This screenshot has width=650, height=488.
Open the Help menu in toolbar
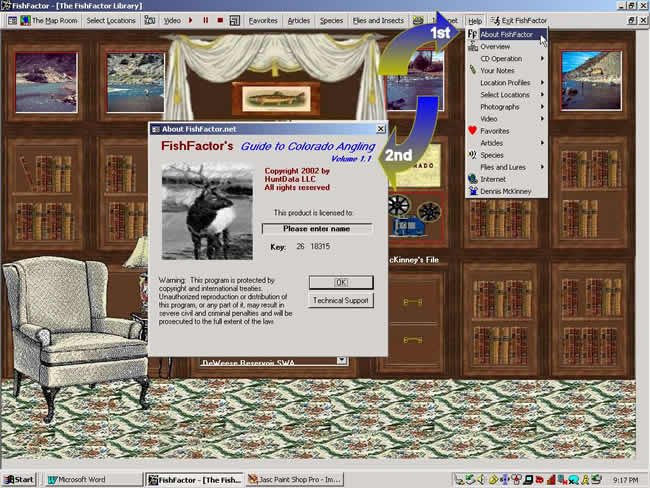coord(475,21)
